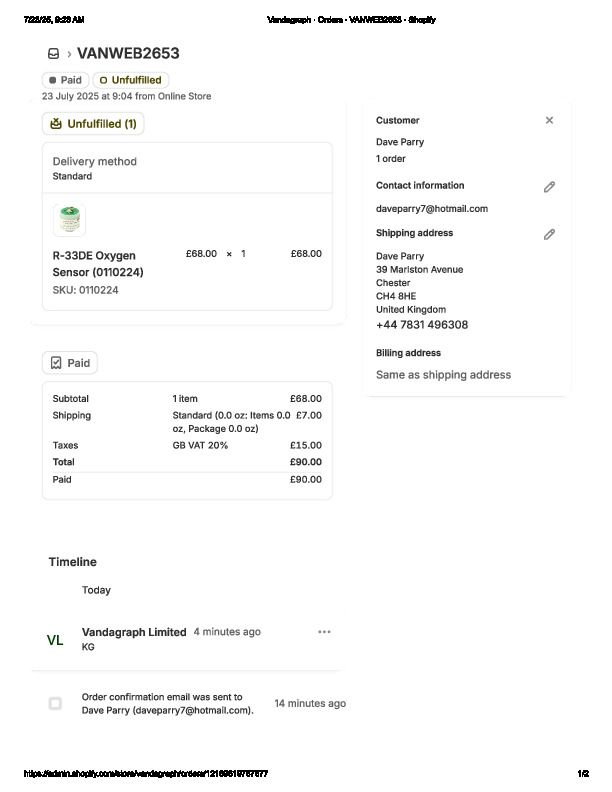Screen dimensions: 612x792
Task: Click pencil icon next to Contact information
Action: 549,187
